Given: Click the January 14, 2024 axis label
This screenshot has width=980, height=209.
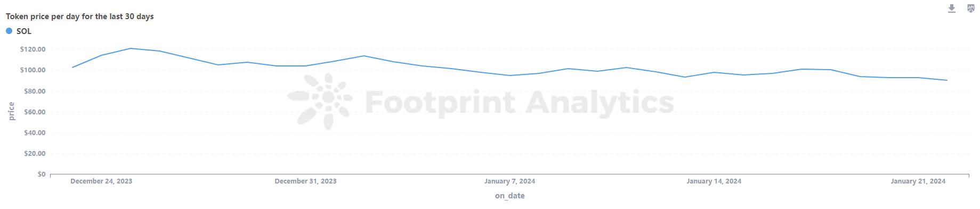Looking at the screenshot, I should (714, 181).
